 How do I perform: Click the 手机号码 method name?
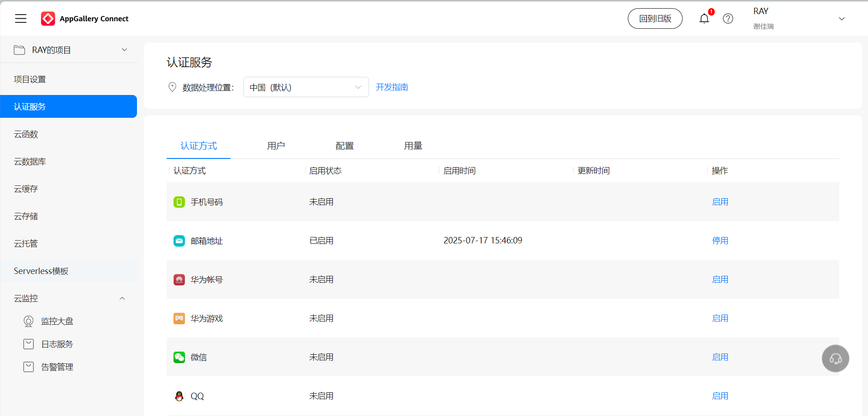tap(206, 202)
